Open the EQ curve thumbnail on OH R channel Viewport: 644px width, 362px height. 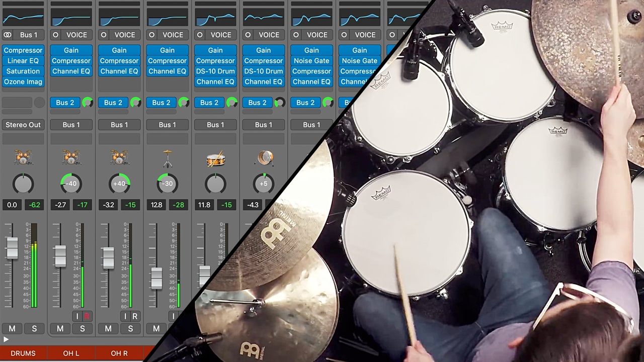[x=119, y=17]
